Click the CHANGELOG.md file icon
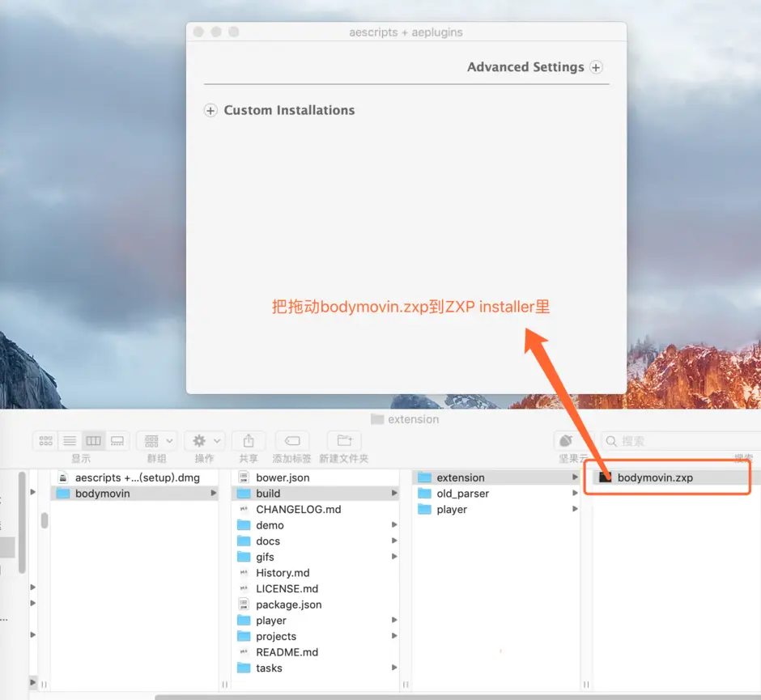761x700 pixels. coord(244,509)
